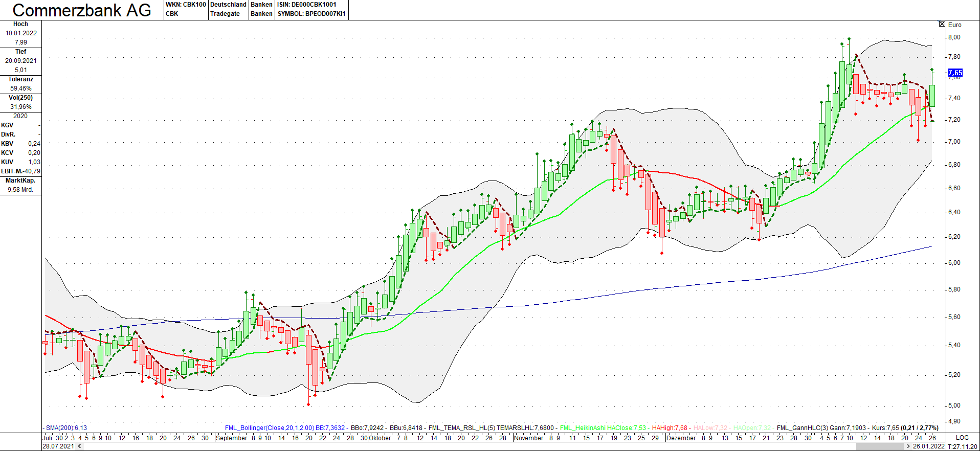Click the grey thumb of the horizontal timeline scrollbar
Viewport: 980px width, 451px height.
pyautogui.click(x=880, y=446)
